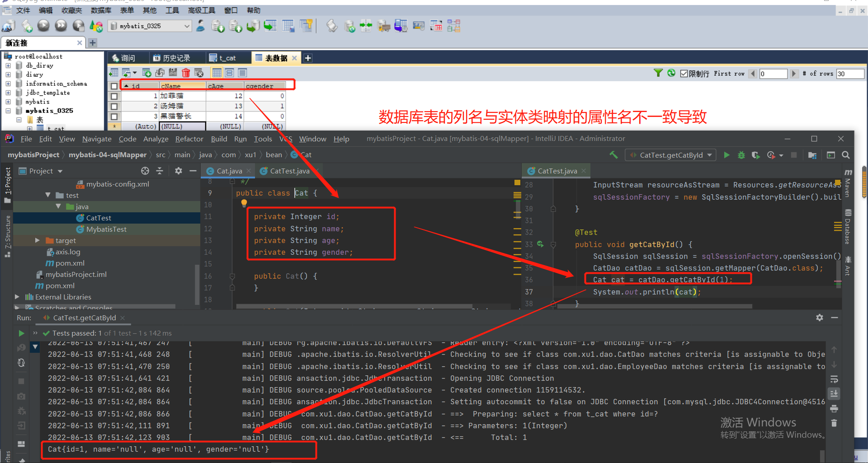Expand the db_diray database node
The image size is (868, 463).
coord(8,65)
